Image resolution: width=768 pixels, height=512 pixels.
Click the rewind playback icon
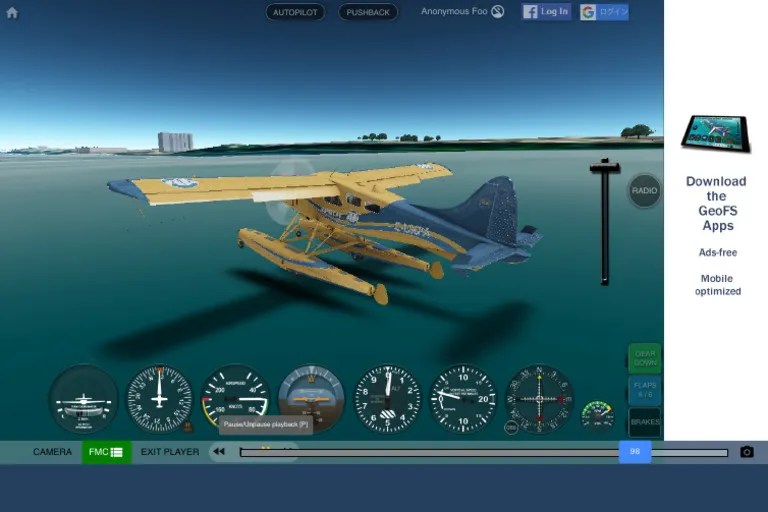(x=219, y=452)
